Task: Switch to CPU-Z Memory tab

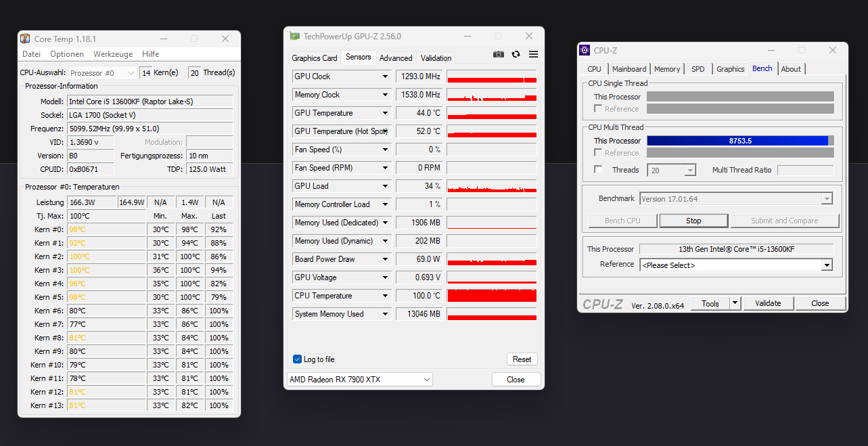Action: [667, 69]
